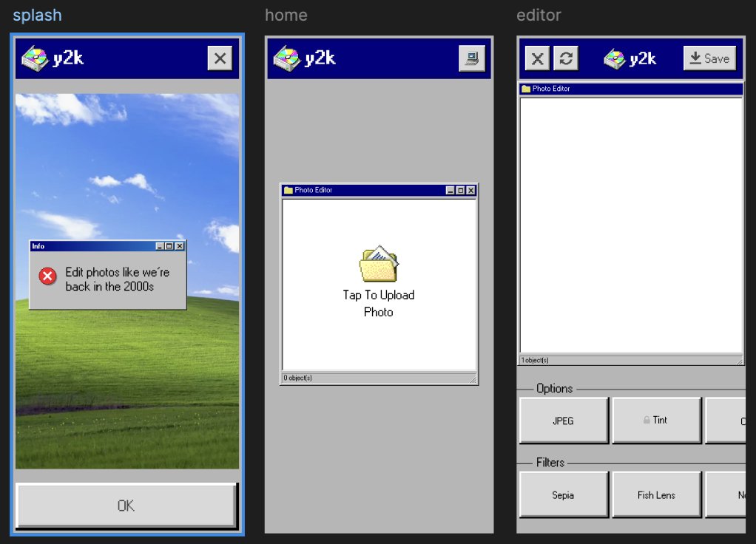Click the 'Options' section label
This screenshot has width=756, height=544.
555,388
